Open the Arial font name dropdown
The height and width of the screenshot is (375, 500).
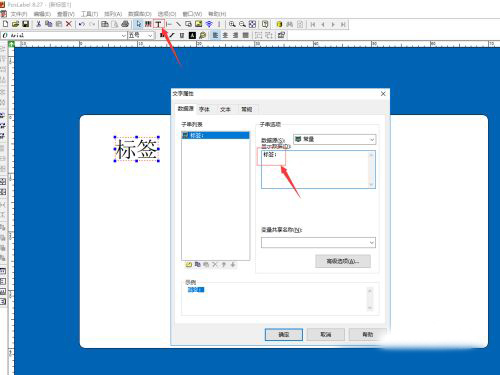124,35
